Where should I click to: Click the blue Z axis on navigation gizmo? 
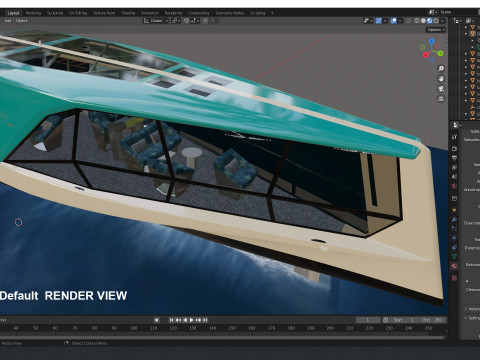click(432, 41)
